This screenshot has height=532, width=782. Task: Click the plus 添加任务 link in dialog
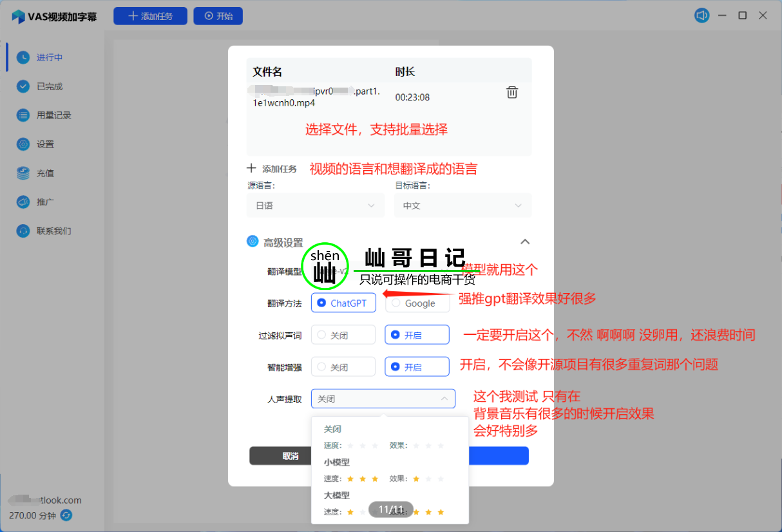(x=272, y=169)
